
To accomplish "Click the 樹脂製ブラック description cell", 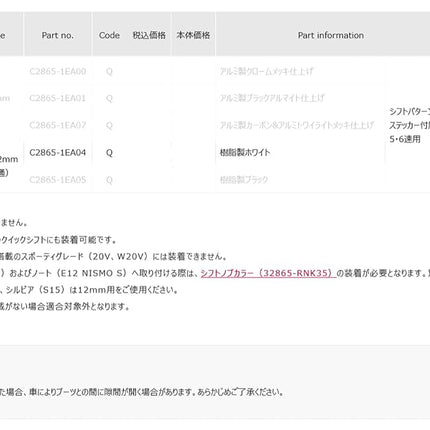I will coord(244,180).
